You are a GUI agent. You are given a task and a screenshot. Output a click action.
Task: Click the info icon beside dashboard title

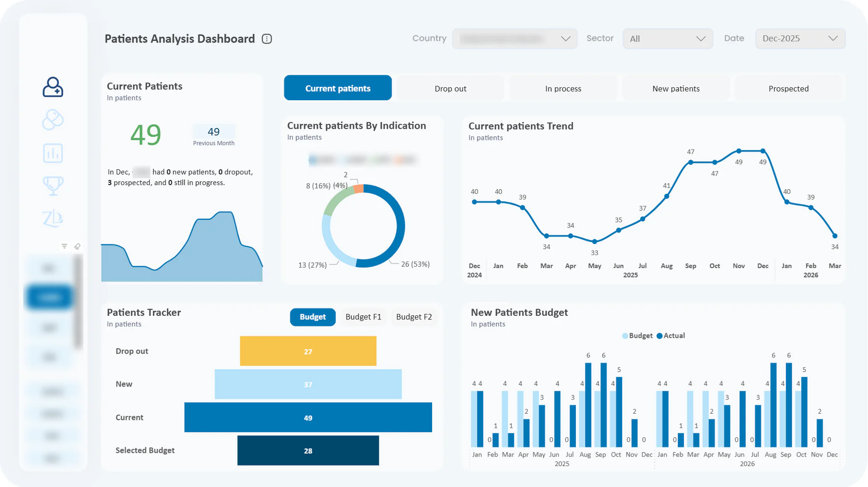(267, 39)
